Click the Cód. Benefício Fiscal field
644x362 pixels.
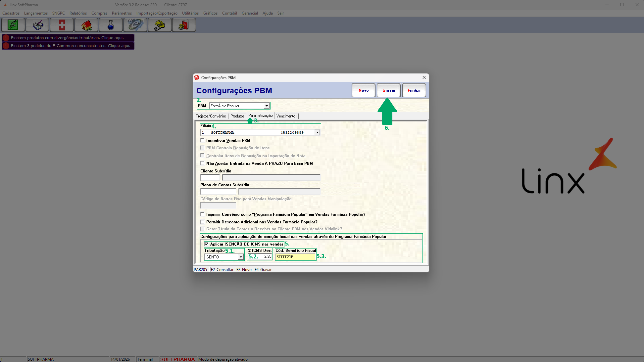coord(295,257)
